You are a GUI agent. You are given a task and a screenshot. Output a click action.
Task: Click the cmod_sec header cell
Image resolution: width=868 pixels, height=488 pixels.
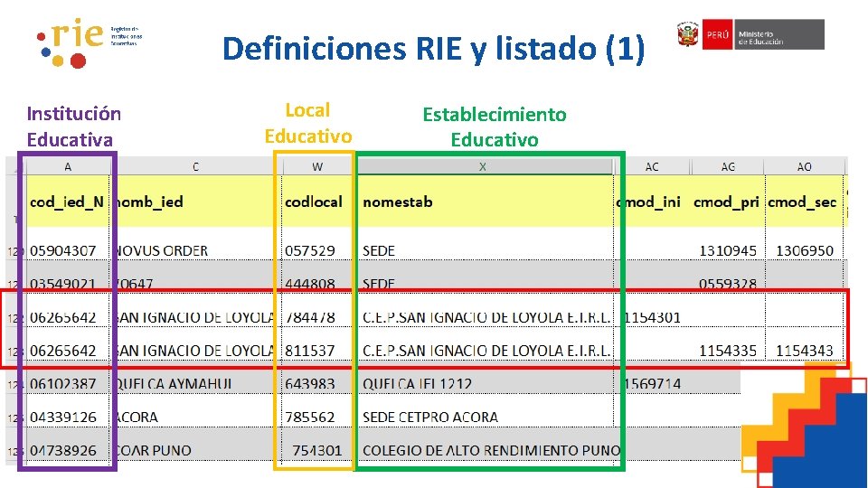point(805,202)
